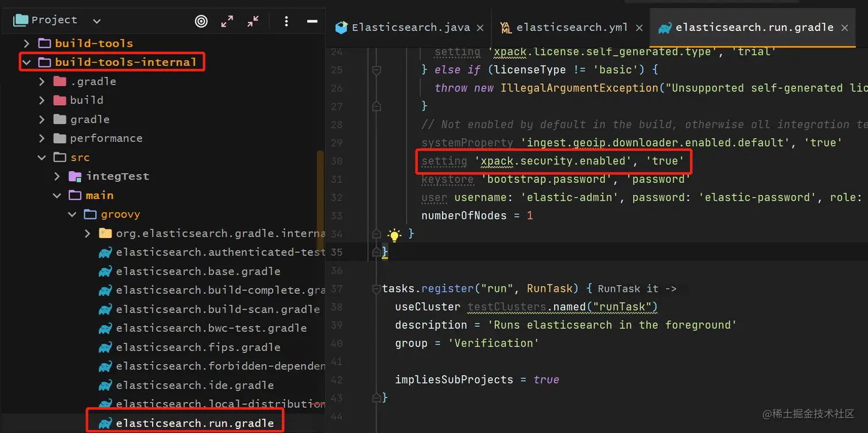Click line number 38 in the gutter

[336, 307]
